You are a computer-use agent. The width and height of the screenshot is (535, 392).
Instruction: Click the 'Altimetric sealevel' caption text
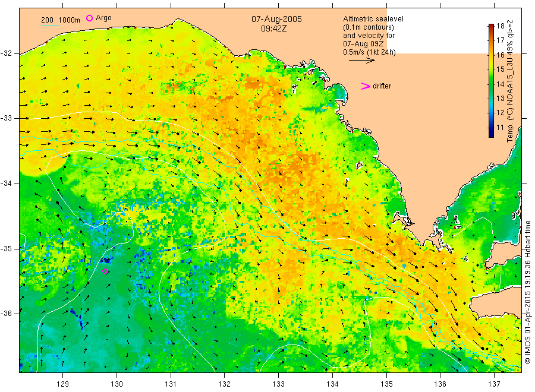(x=373, y=19)
